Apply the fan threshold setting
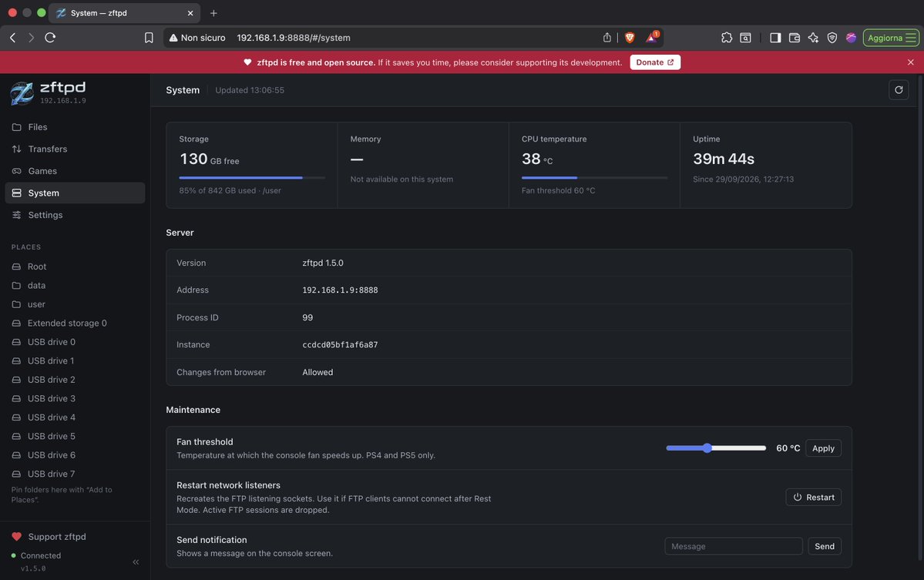 (823, 448)
